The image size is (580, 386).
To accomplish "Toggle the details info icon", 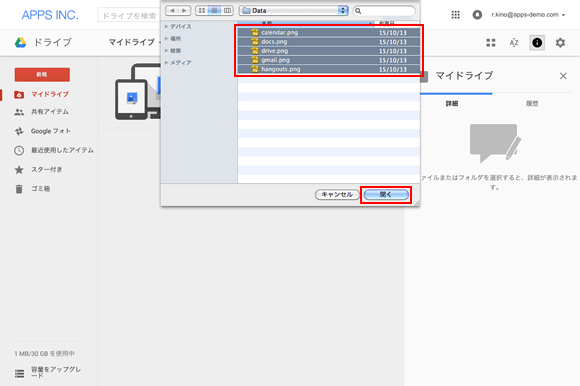I will pos(537,43).
